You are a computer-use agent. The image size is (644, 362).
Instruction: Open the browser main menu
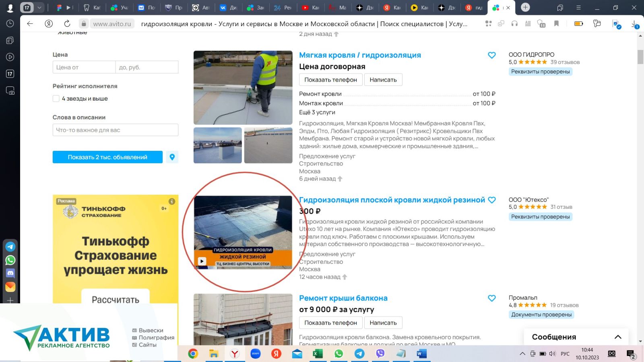tap(578, 7)
